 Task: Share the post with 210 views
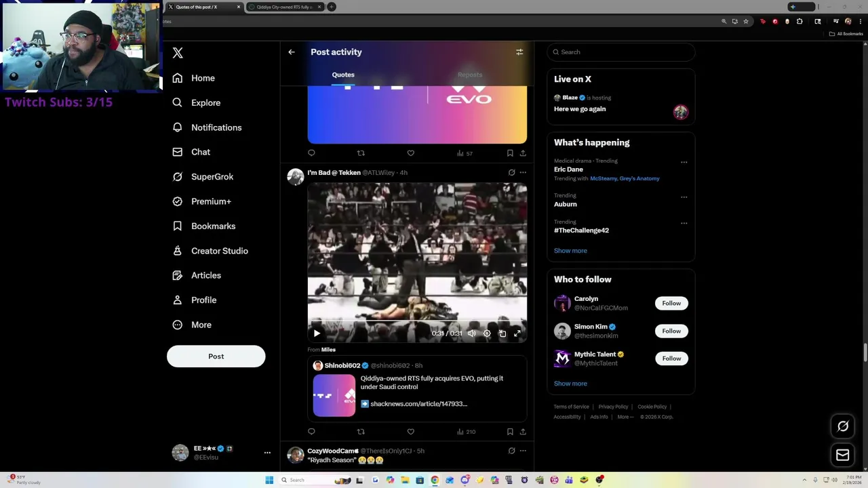[x=523, y=432]
